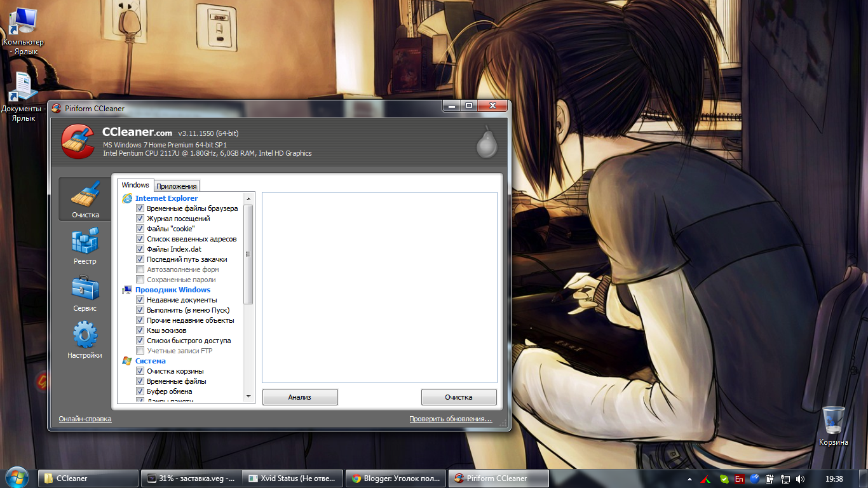
Task: Toggle Последний путь закачки checkbox
Action: click(x=140, y=259)
